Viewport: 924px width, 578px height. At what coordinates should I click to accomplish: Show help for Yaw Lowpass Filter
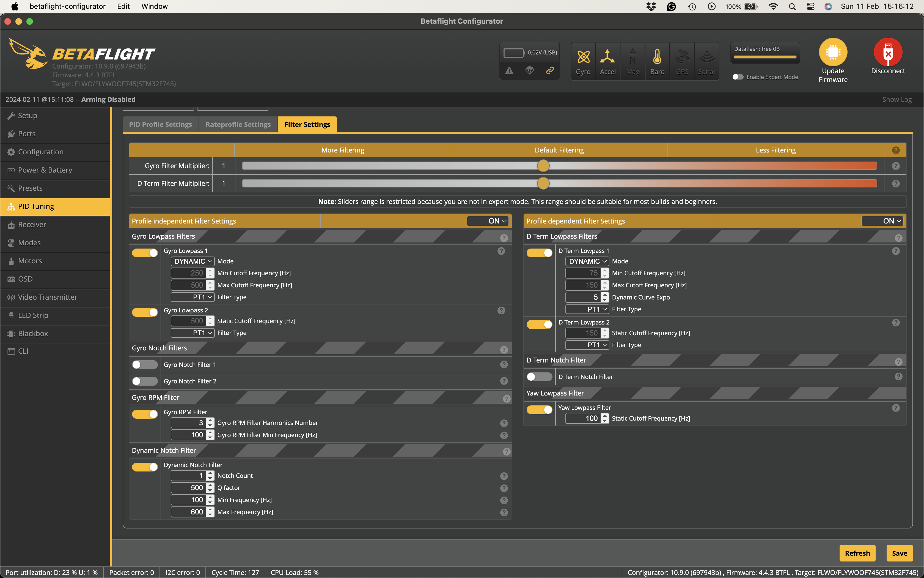point(896,408)
